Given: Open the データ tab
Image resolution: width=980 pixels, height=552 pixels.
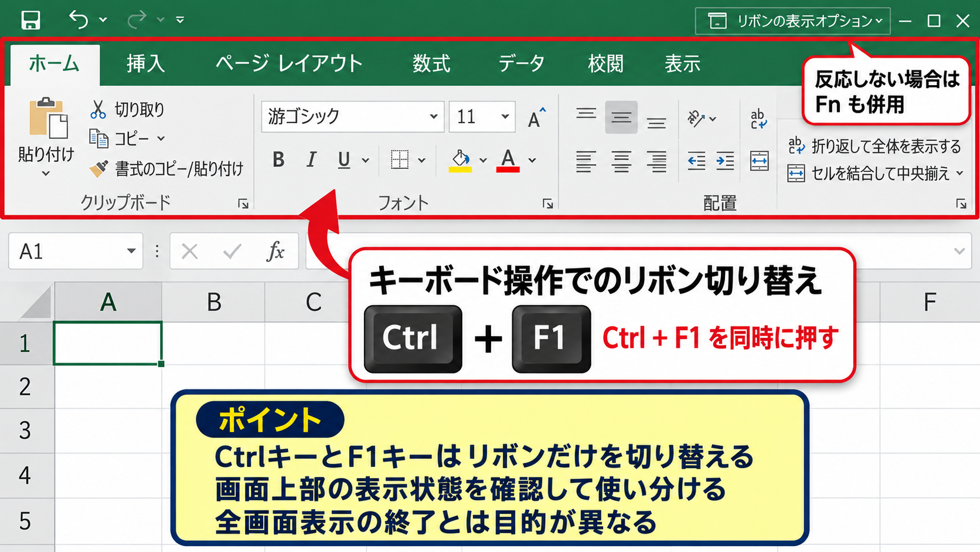Looking at the screenshot, I should coord(521,63).
